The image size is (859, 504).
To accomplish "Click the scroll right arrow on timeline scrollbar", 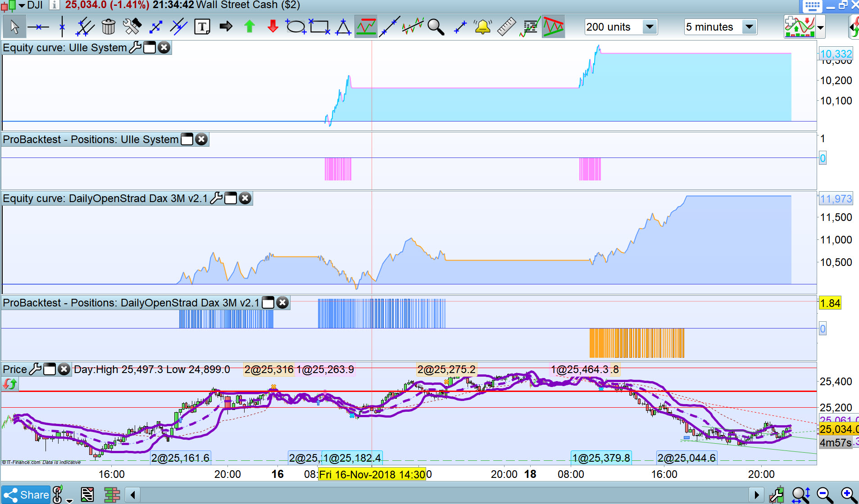I will pos(756,495).
